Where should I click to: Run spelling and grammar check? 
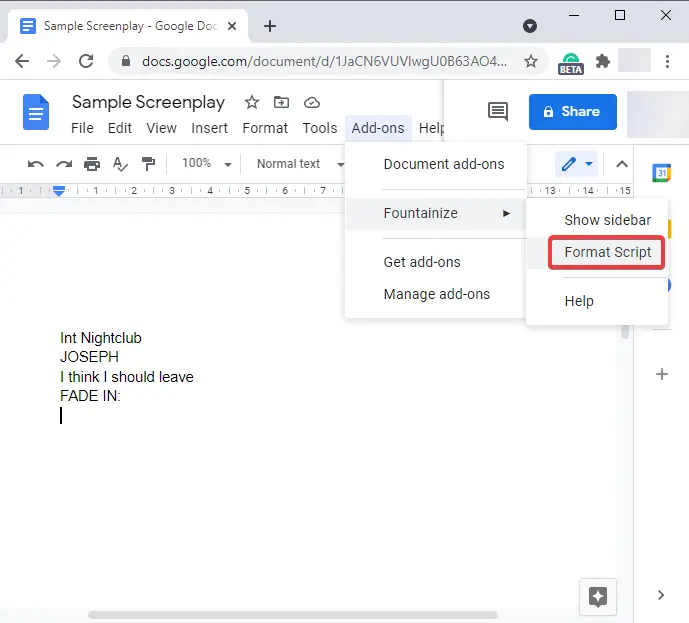pos(120,164)
